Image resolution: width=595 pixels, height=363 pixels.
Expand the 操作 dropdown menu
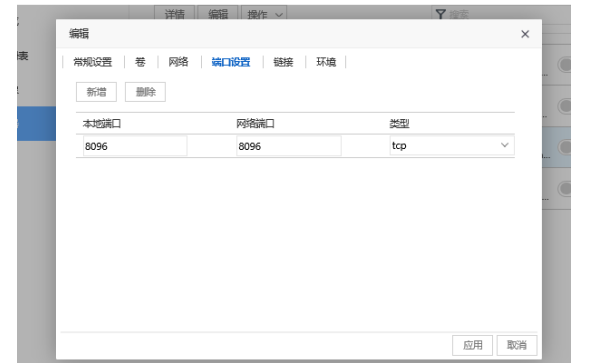click(x=264, y=14)
